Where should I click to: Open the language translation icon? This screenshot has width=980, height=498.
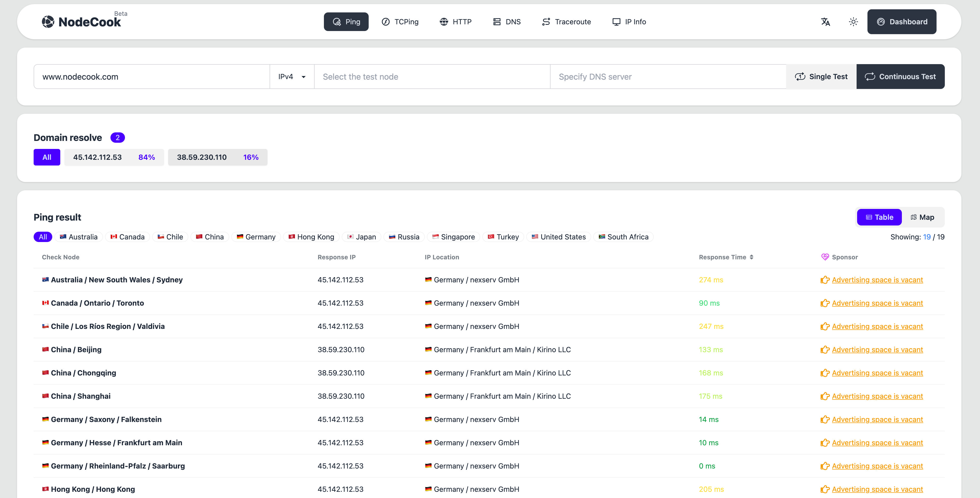[825, 22]
